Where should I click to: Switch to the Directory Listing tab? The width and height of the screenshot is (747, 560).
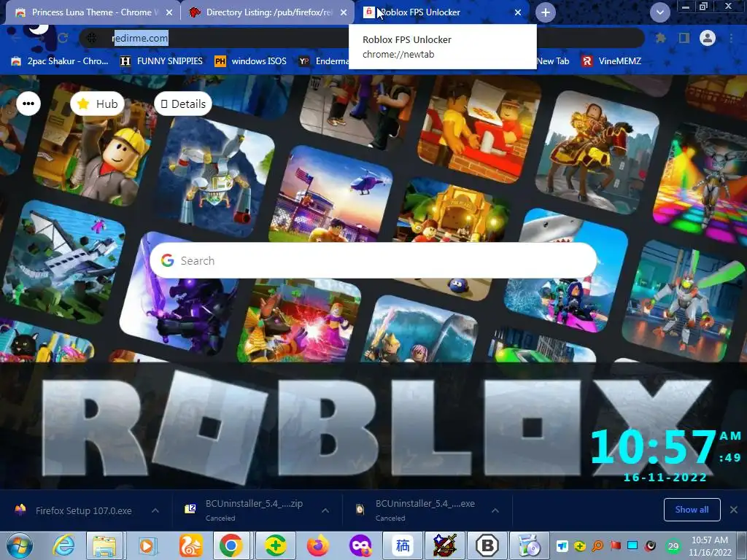(267, 12)
